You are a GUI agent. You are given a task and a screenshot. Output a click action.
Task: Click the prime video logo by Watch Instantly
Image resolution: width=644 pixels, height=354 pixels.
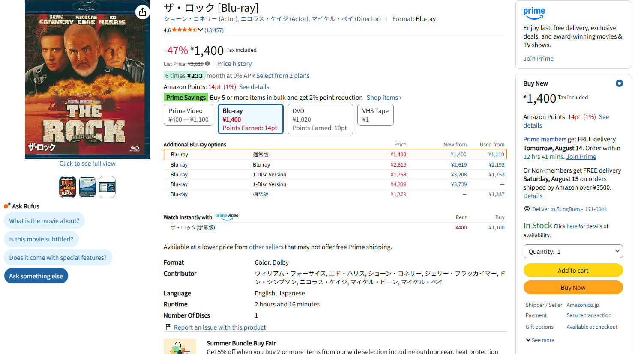[227, 217]
